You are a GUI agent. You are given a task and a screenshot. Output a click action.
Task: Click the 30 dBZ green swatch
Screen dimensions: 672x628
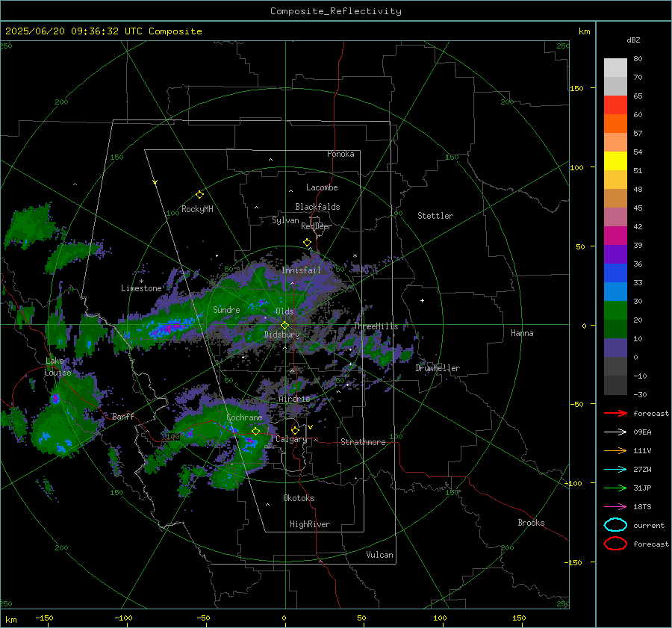click(615, 310)
